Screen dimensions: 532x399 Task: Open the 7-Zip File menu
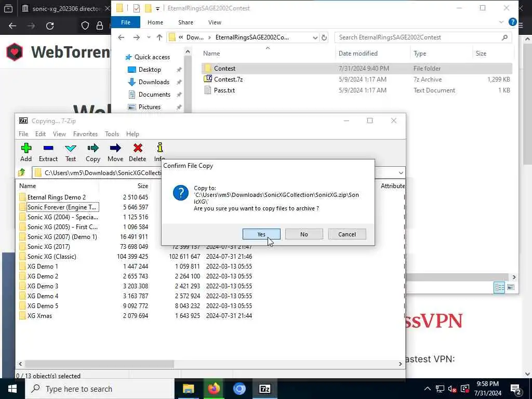(23, 134)
